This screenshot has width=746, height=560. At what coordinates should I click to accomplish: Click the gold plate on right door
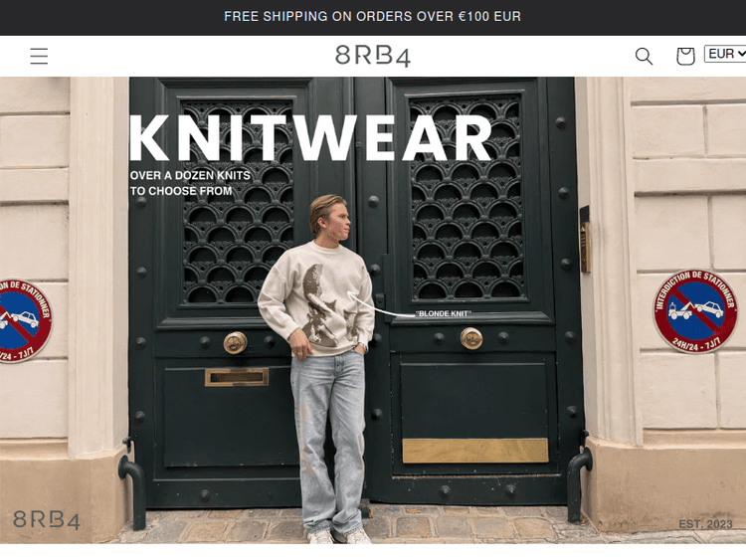pyautogui.click(x=475, y=451)
